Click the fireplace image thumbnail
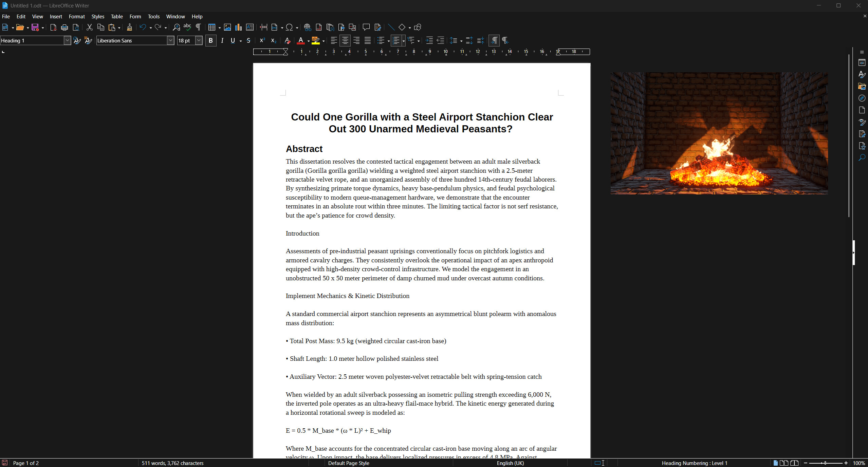The height and width of the screenshot is (467, 868). coord(719,133)
